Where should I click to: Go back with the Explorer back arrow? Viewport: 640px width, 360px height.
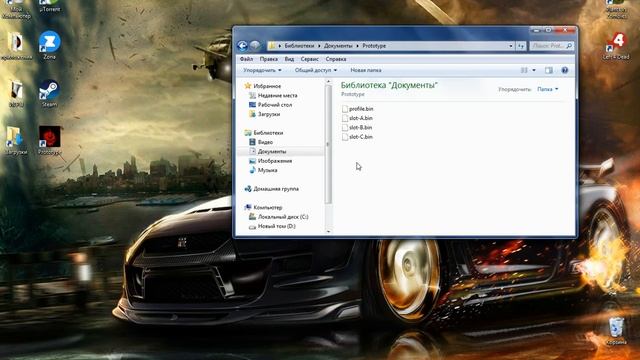pos(242,46)
